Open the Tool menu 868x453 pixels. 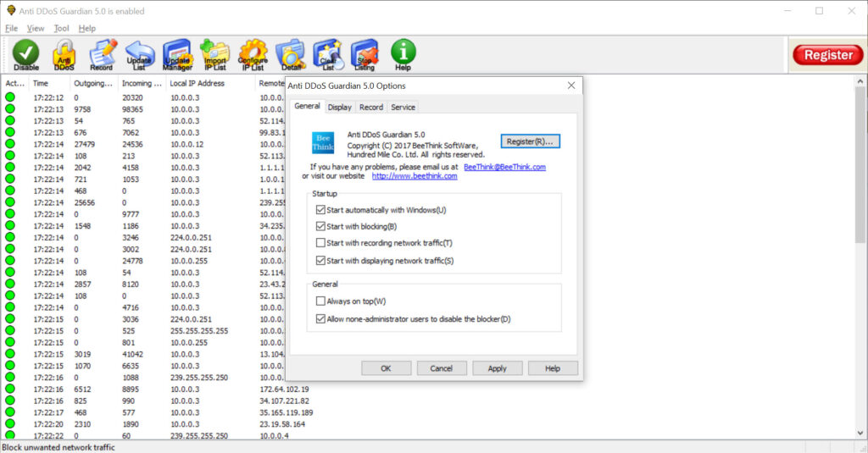click(x=61, y=28)
